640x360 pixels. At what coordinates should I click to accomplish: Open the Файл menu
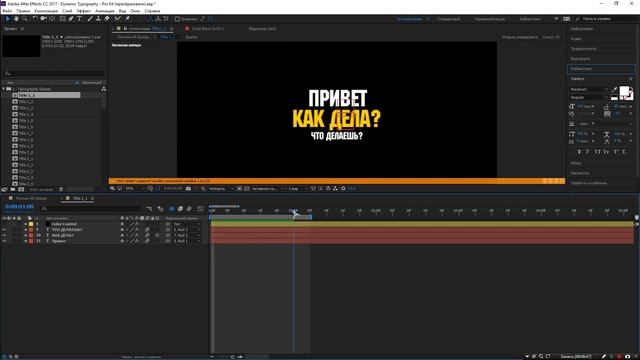tap(7, 11)
